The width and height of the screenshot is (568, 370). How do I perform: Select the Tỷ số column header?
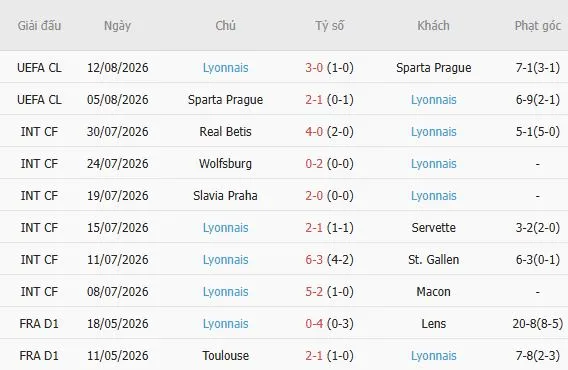point(329,26)
